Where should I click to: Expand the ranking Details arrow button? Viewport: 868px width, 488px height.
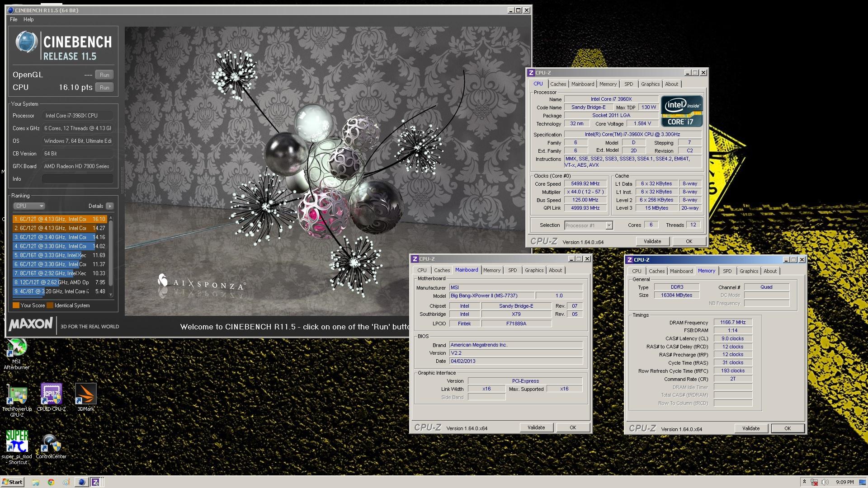pos(110,206)
